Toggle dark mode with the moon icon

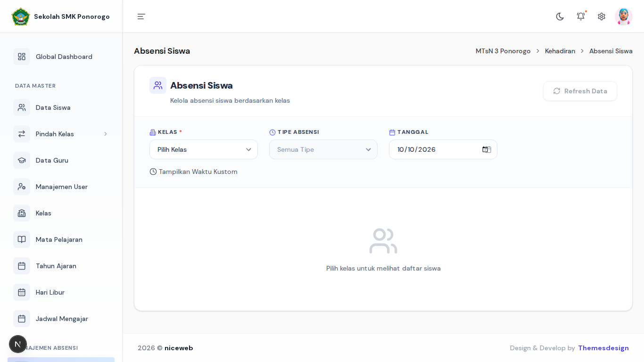point(560,16)
